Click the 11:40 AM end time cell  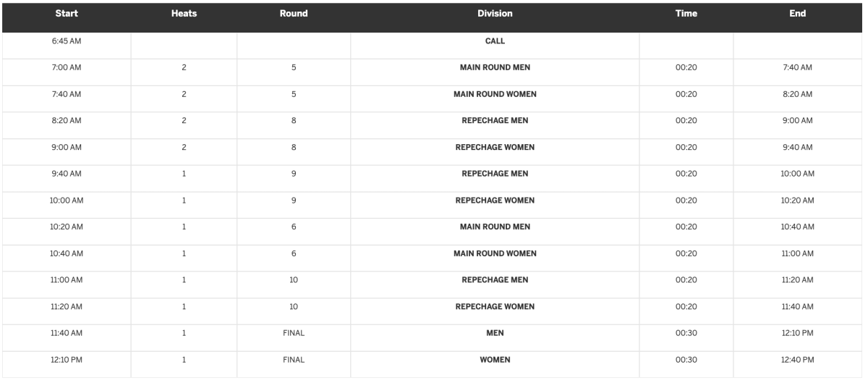pos(797,306)
